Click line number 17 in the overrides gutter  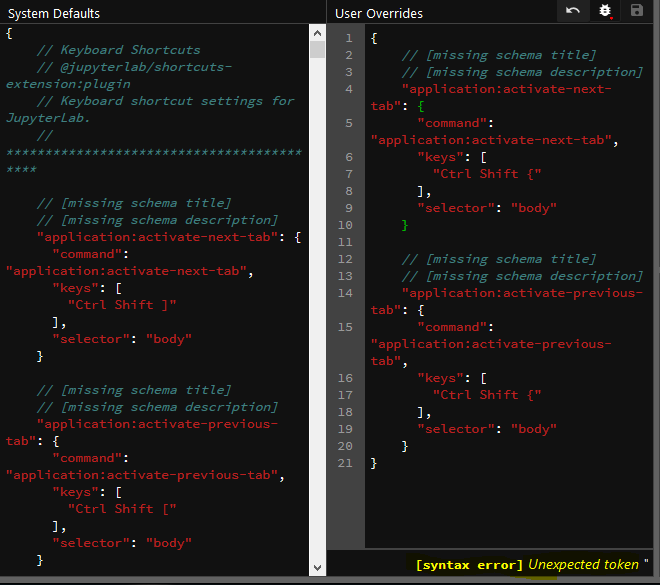point(345,395)
